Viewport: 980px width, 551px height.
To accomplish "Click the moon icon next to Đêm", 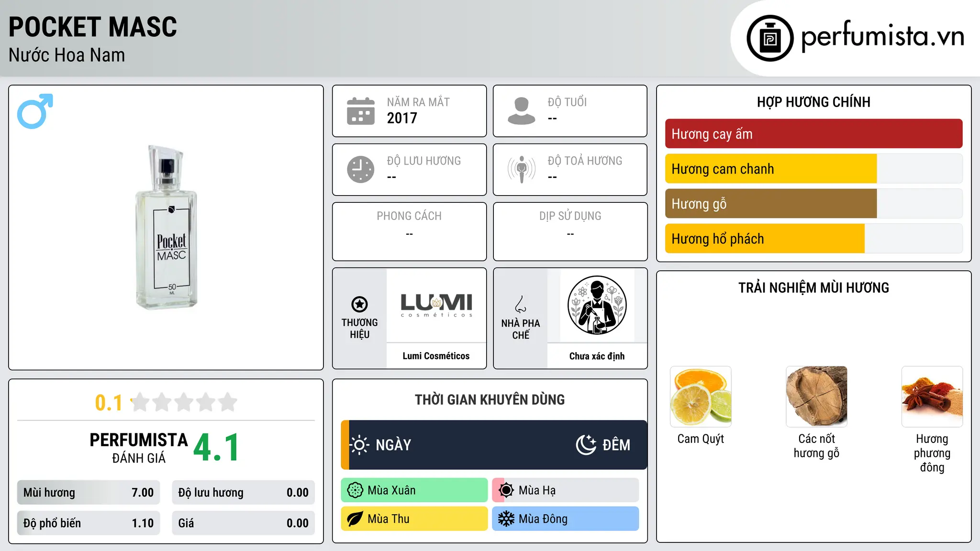I will tap(586, 445).
